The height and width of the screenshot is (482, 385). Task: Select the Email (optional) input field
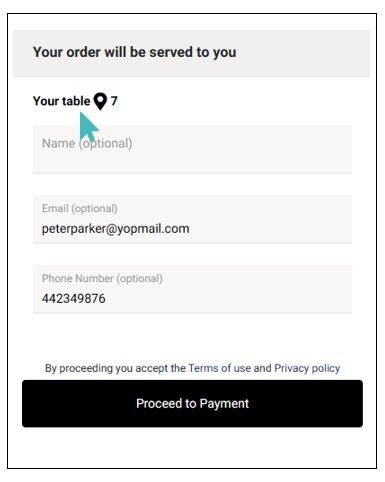192,219
